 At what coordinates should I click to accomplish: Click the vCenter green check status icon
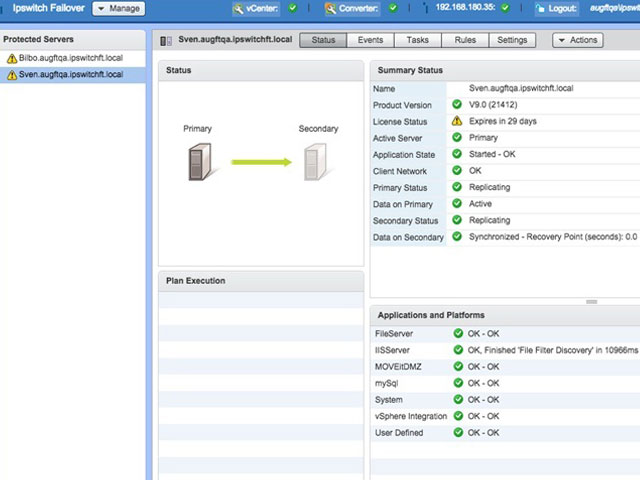pyautogui.click(x=293, y=8)
